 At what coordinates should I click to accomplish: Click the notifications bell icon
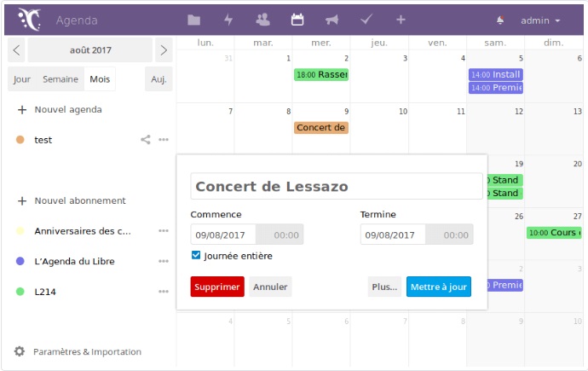[x=500, y=20]
